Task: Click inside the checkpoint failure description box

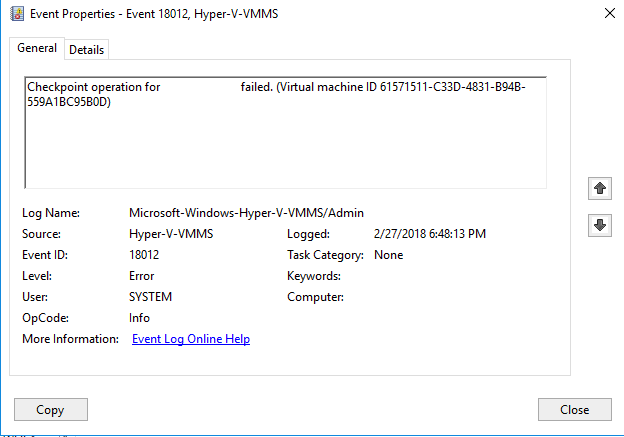Action: [285, 140]
